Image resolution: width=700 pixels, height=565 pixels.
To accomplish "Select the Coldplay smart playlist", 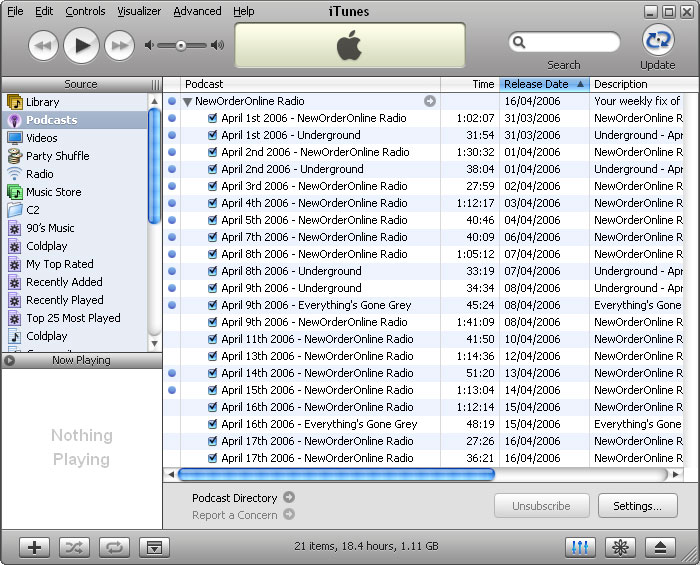I will 75,246.
